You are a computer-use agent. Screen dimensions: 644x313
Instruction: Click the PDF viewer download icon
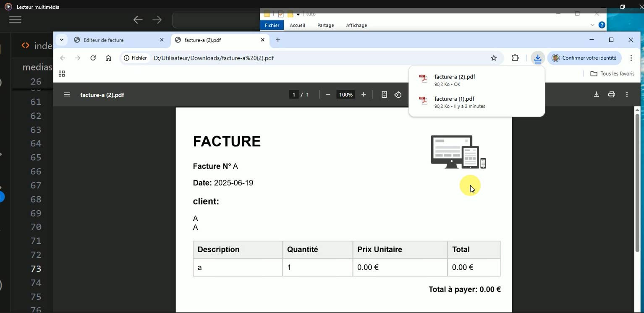coord(596,94)
